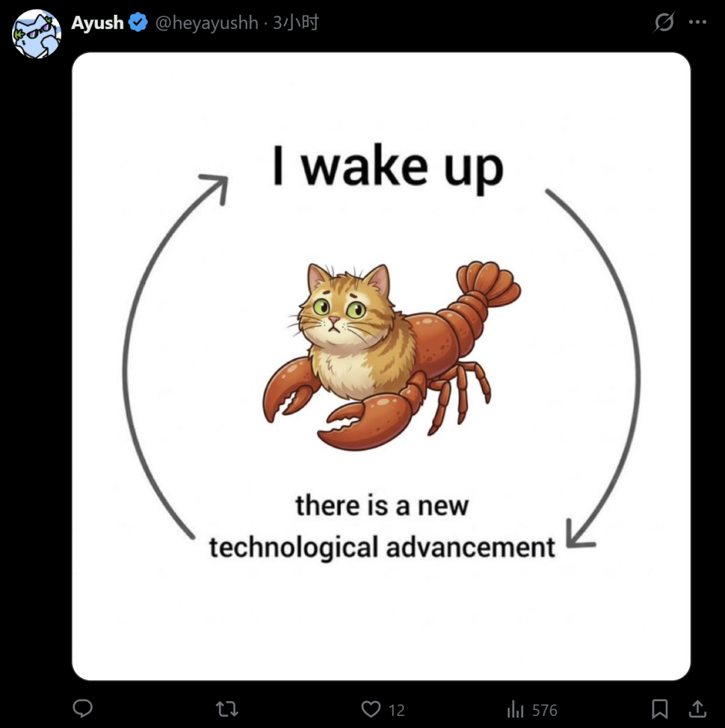725x728 pixels.
Task: Click the share upload arrow icon
Action: click(697, 709)
